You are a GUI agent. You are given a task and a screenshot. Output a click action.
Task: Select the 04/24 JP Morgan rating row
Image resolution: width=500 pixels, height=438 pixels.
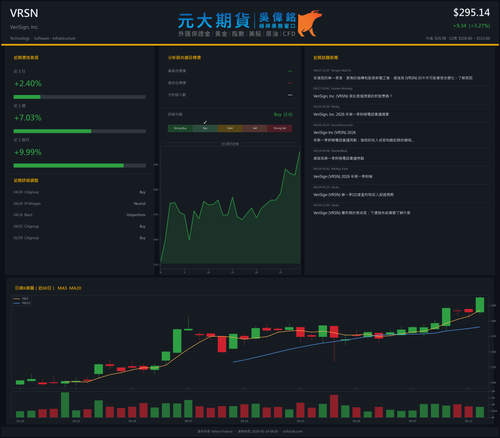80,203
